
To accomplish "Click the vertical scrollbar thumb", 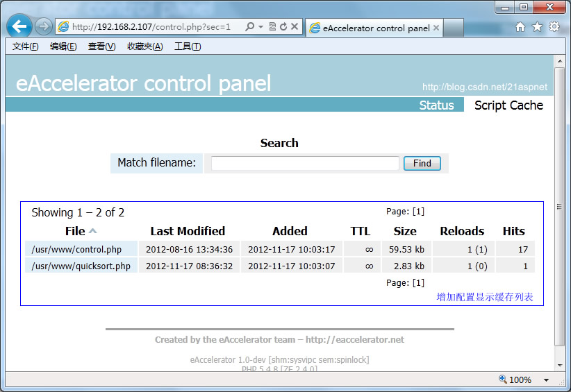I will click(559, 207).
